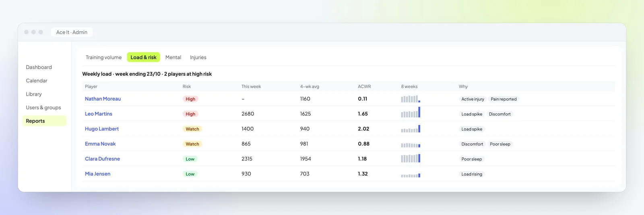
Task: Open the Mental tab
Action: pyautogui.click(x=173, y=57)
